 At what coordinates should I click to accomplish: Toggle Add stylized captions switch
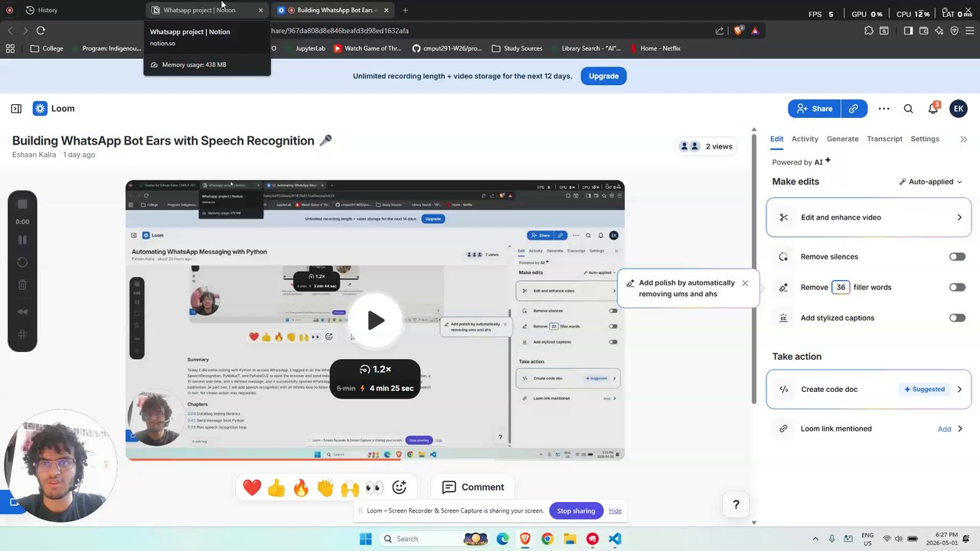[957, 318]
